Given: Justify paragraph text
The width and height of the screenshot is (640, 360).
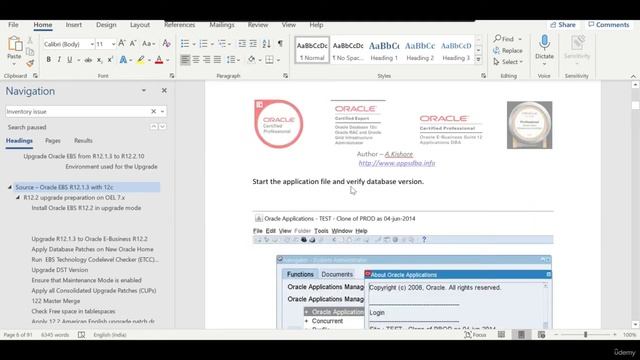Looking at the screenshot, I should click(x=218, y=60).
